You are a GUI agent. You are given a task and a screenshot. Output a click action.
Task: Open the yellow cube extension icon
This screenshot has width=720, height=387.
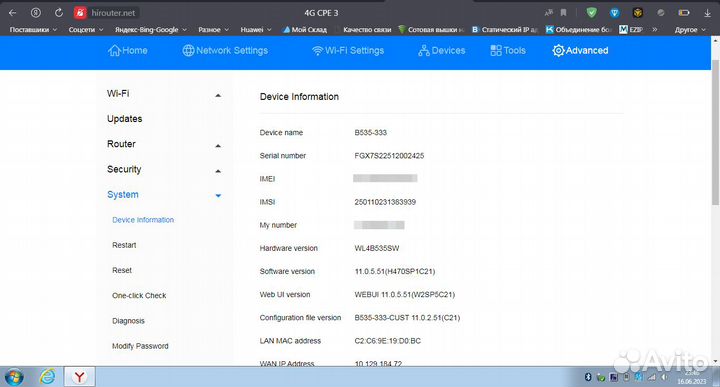click(x=637, y=13)
